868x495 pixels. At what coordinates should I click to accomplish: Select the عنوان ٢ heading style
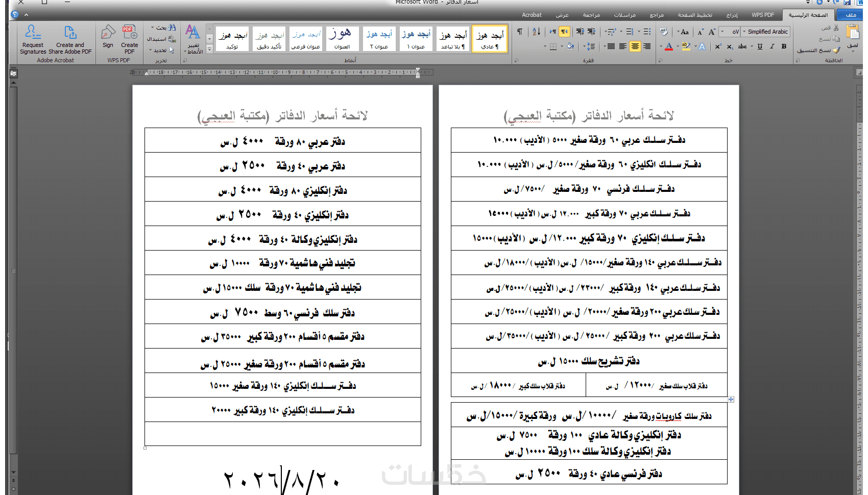pyautogui.click(x=379, y=39)
